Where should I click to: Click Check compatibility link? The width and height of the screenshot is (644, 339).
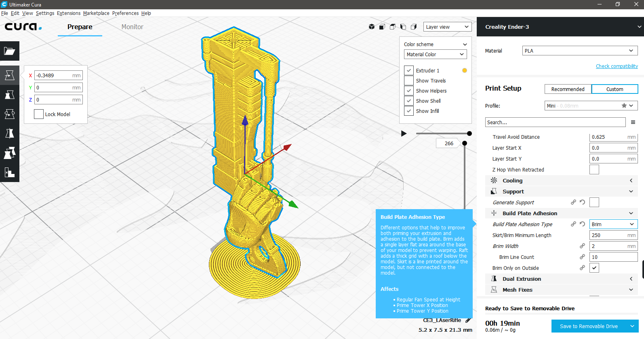point(617,66)
